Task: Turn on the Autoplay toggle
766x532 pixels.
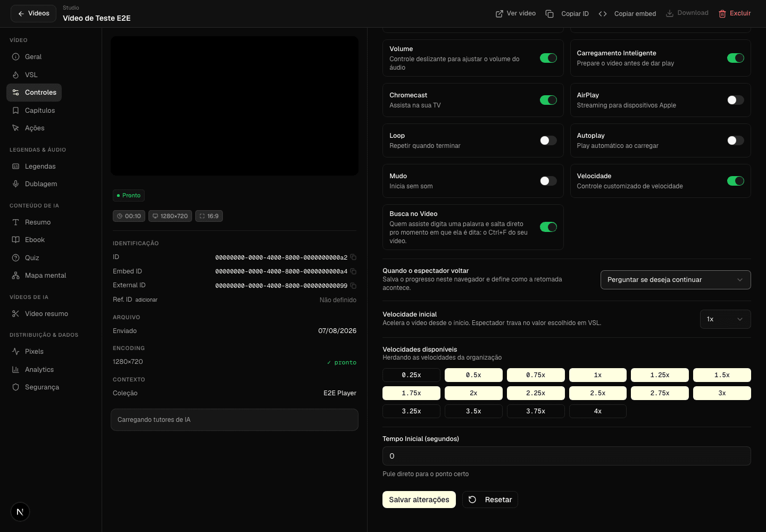Action: tap(736, 140)
